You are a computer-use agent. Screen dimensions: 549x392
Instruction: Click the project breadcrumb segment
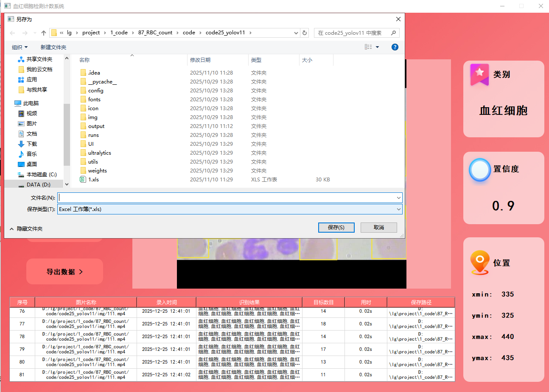tap(91, 33)
